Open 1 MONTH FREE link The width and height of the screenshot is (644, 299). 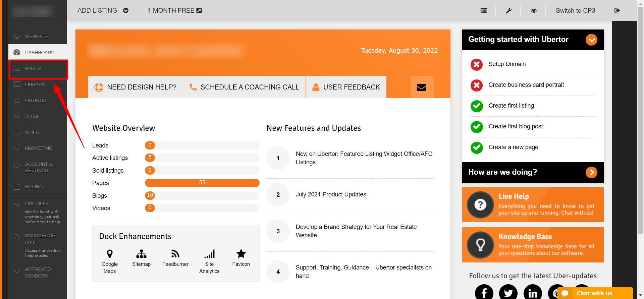(175, 10)
